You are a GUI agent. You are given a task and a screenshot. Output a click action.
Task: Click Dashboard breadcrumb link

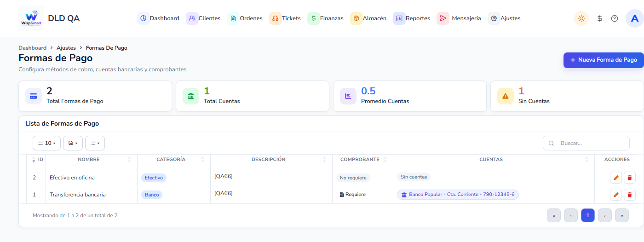[32, 48]
